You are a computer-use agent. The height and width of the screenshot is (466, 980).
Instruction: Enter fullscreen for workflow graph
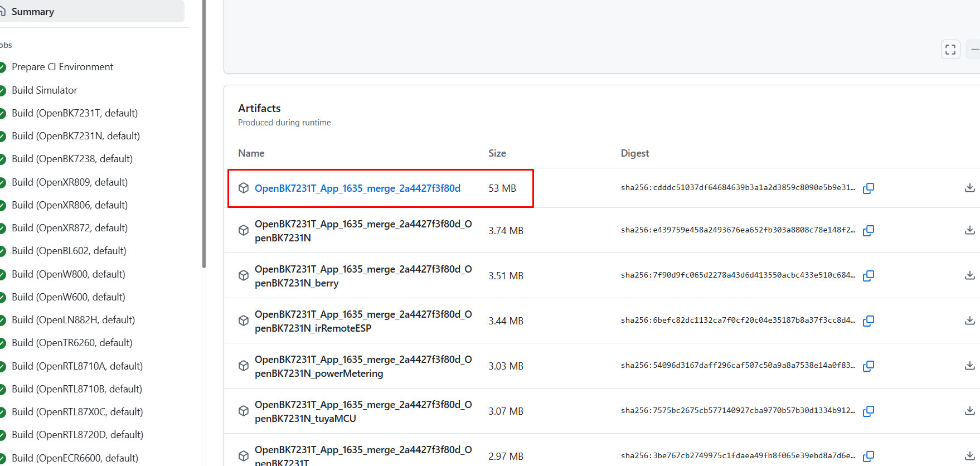(950, 50)
